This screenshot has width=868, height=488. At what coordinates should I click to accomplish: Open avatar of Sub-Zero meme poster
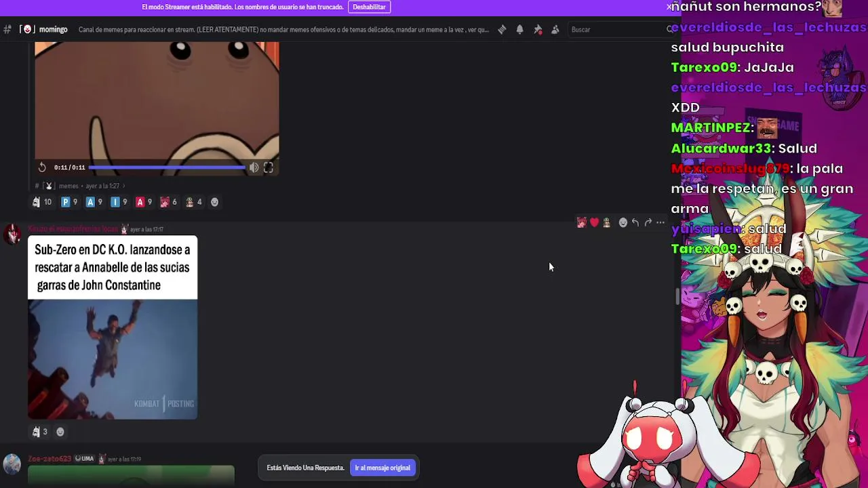[x=12, y=235]
